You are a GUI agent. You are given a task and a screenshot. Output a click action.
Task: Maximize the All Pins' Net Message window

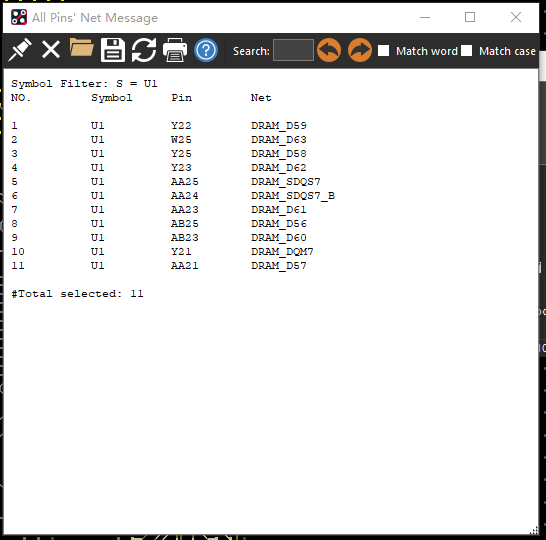pyautogui.click(x=470, y=17)
